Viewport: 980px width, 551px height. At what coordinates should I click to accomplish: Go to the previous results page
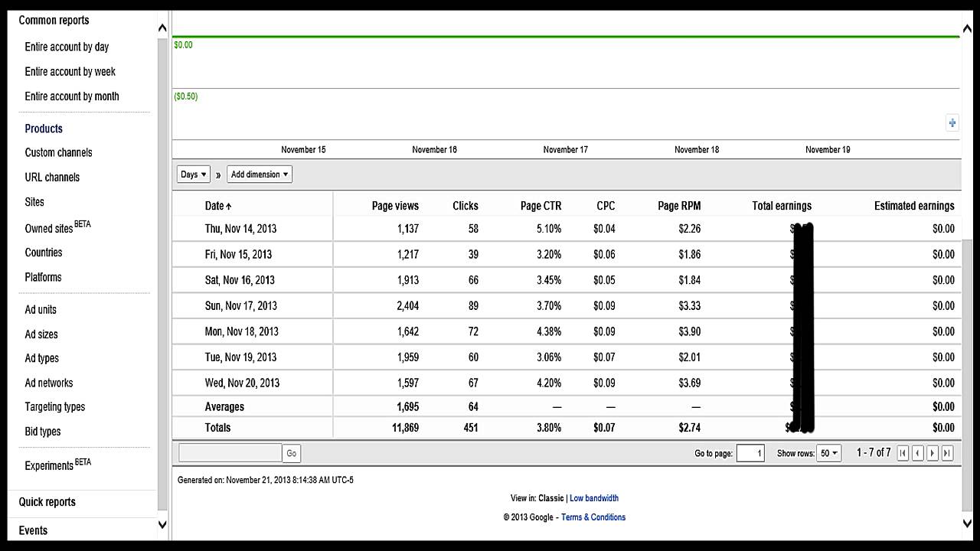[x=917, y=453]
